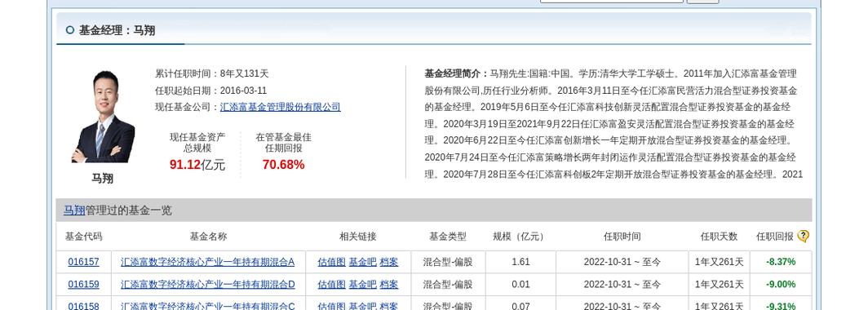This screenshot has height=310, width=868.
Task: Open 基金吧 link for fund 016157
Action: (x=362, y=262)
